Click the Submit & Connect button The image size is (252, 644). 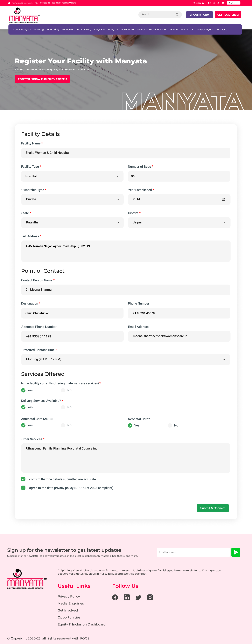[212, 508]
